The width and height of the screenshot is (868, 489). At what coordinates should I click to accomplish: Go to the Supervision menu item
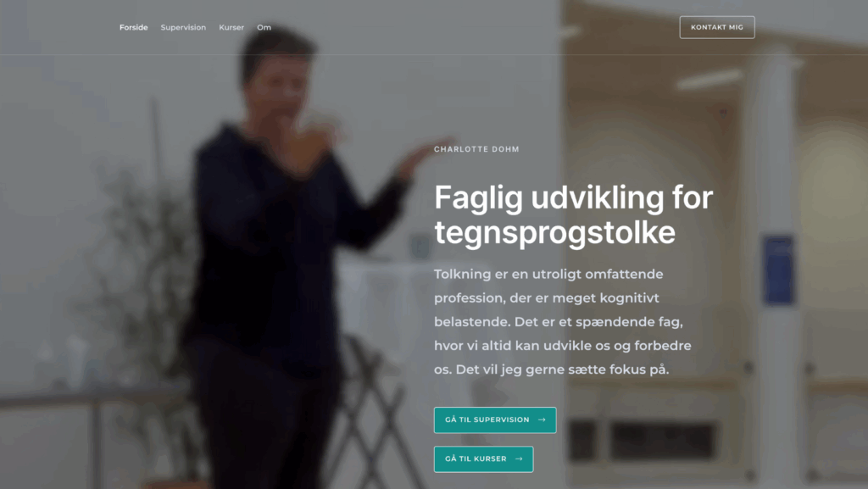pyautogui.click(x=183, y=27)
